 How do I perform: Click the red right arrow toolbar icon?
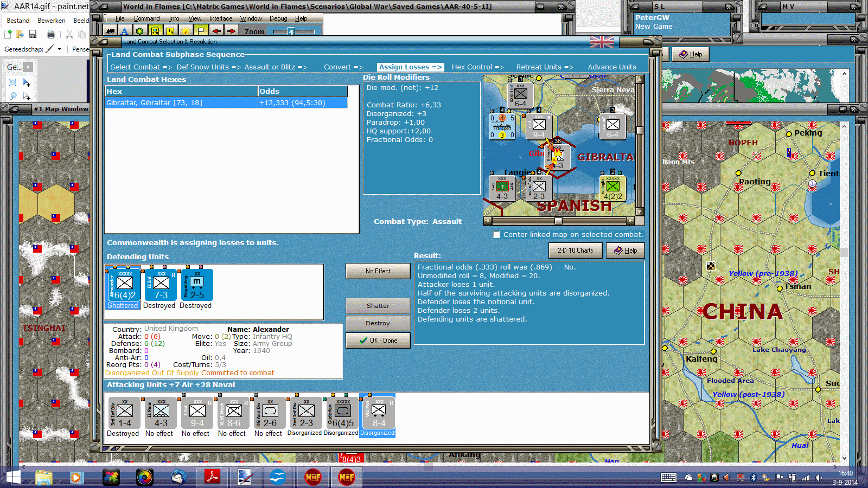click(x=231, y=31)
